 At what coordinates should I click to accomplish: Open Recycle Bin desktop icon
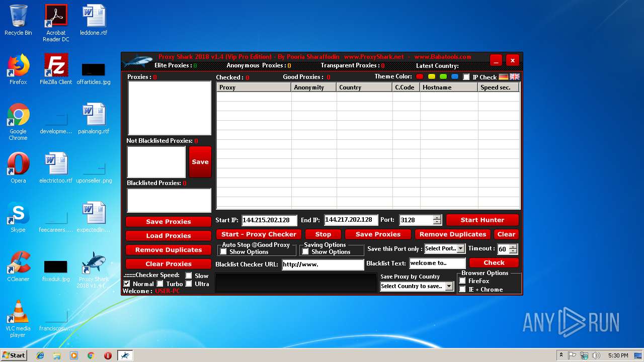(18, 20)
